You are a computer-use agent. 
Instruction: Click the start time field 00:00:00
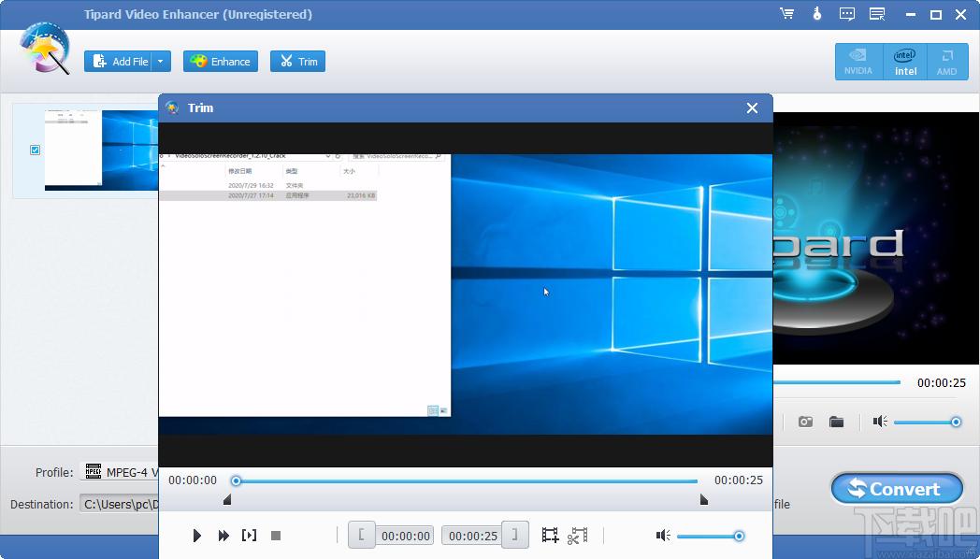406,536
